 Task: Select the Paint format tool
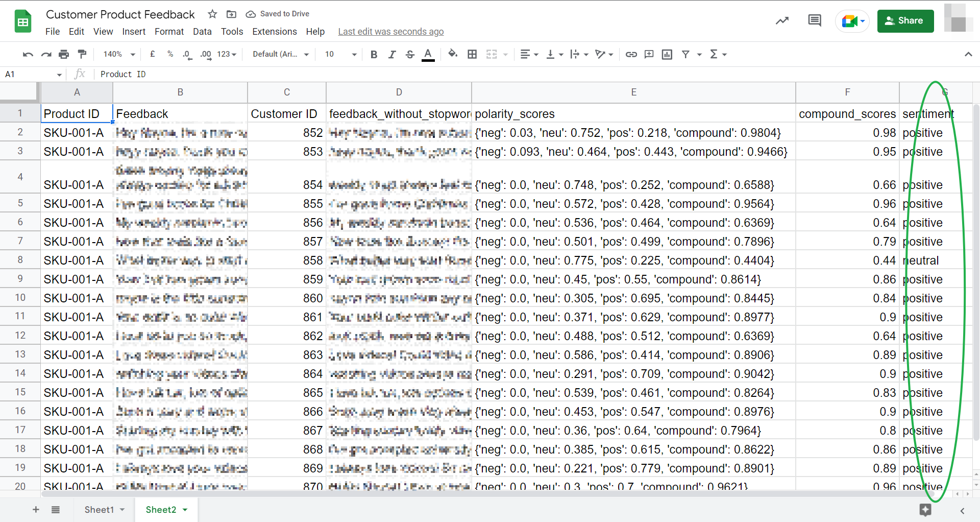point(82,54)
